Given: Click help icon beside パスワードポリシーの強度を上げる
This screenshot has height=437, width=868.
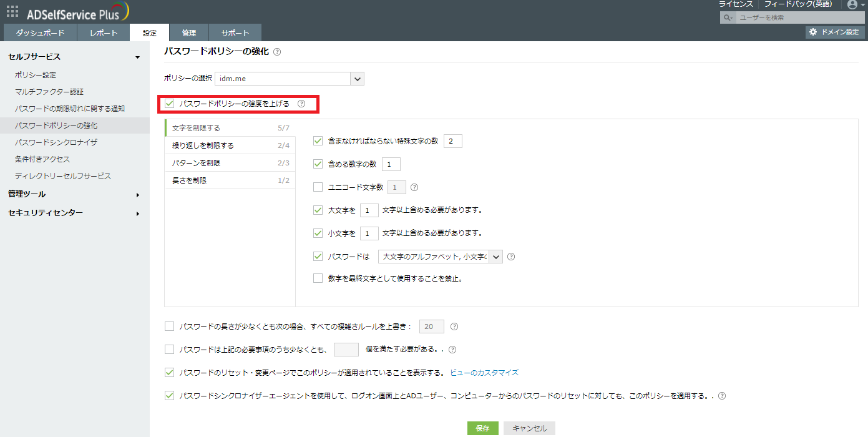Looking at the screenshot, I should [301, 104].
